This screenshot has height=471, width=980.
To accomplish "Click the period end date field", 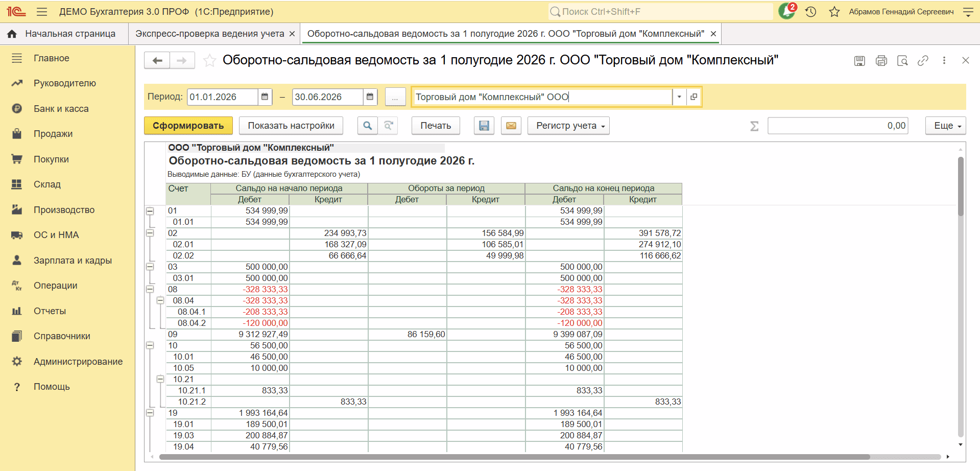I will tap(328, 97).
